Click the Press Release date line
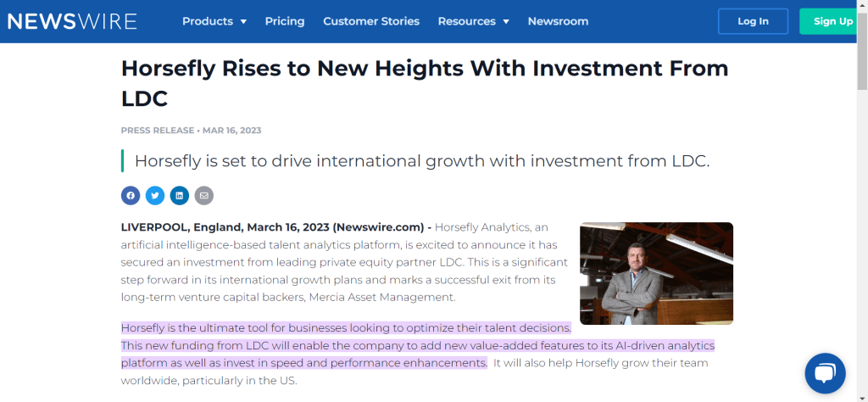Image resolution: width=868 pixels, height=402 pixels. [191, 131]
